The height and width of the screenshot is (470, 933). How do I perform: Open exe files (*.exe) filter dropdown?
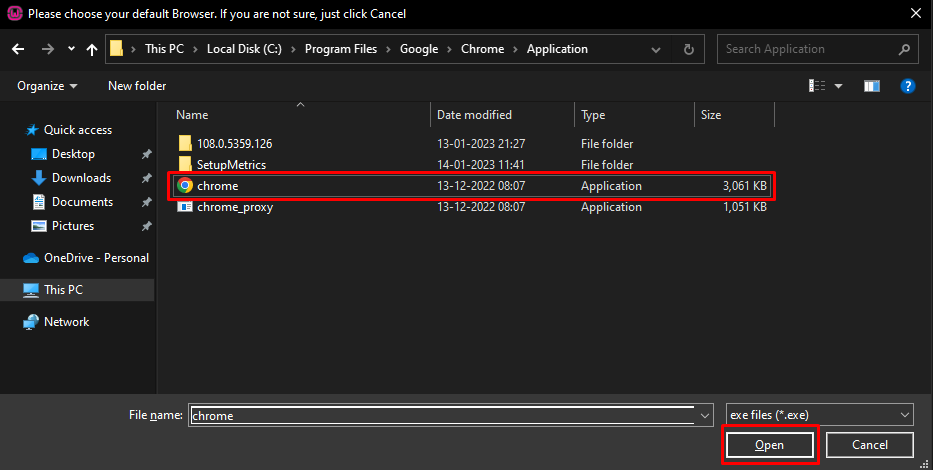click(820, 415)
